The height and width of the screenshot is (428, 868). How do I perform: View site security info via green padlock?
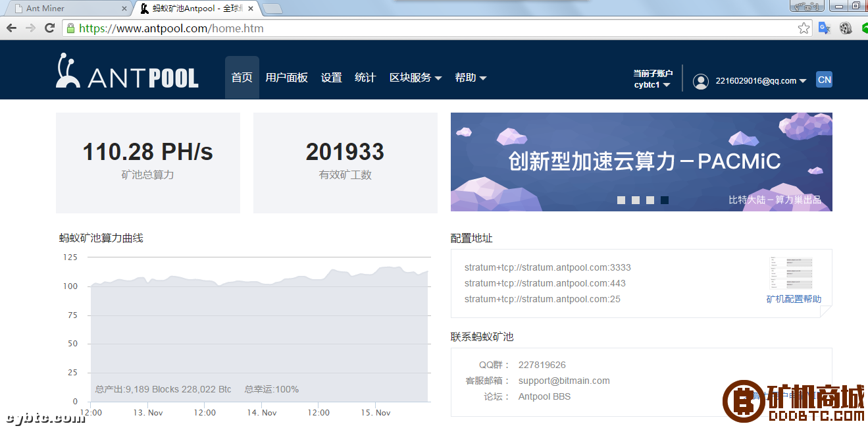pos(70,28)
